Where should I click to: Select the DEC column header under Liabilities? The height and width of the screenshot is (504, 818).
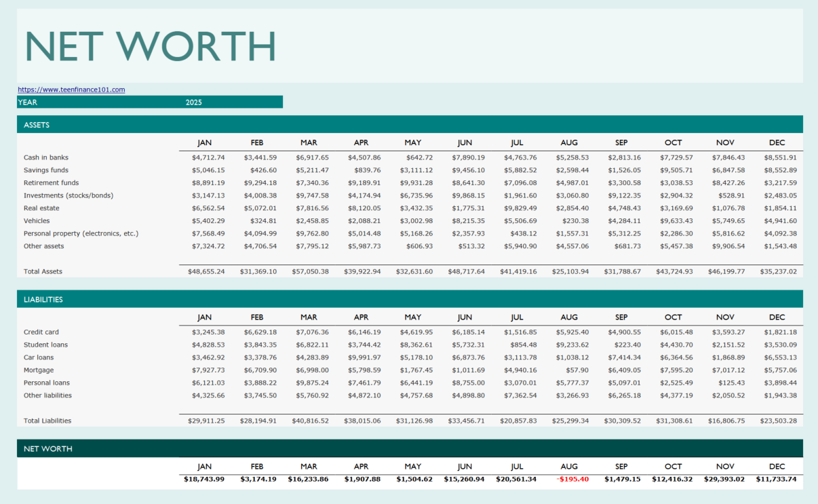pyautogui.click(x=777, y=317)
